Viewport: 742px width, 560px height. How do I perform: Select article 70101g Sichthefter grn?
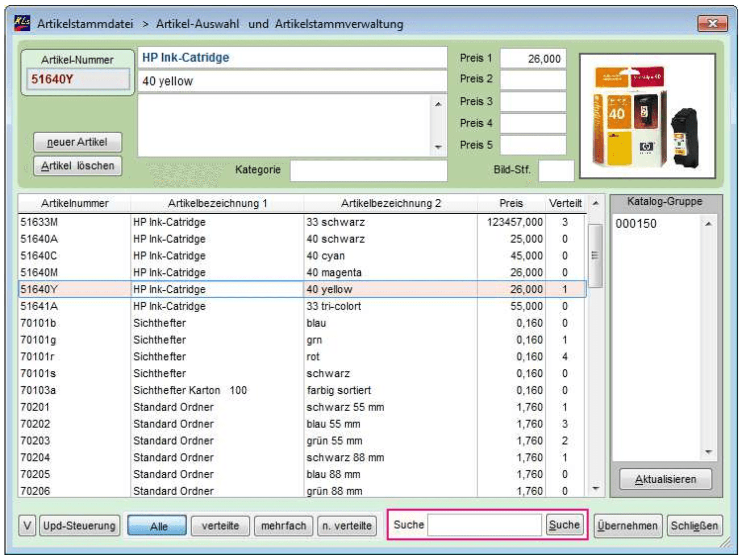click(x=301, y=340)
